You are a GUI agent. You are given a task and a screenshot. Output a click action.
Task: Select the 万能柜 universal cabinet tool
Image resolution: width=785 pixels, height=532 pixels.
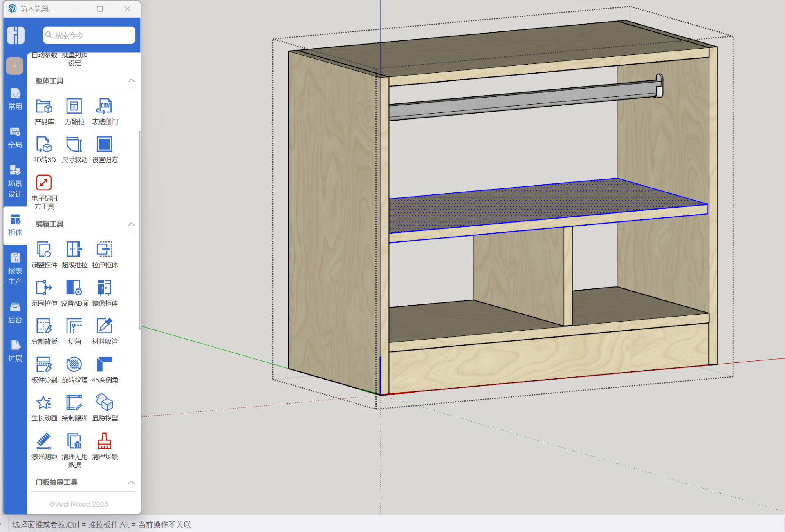74,107
